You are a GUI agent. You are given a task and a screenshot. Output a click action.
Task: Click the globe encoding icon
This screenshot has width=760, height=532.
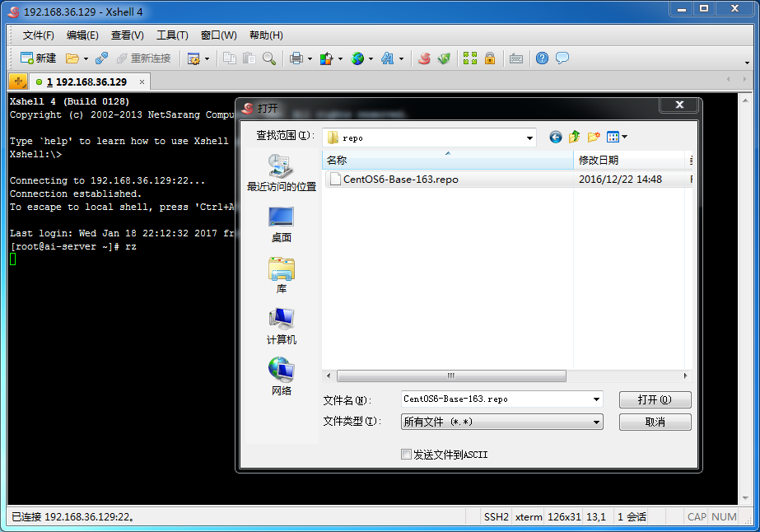tap(357, 58)
